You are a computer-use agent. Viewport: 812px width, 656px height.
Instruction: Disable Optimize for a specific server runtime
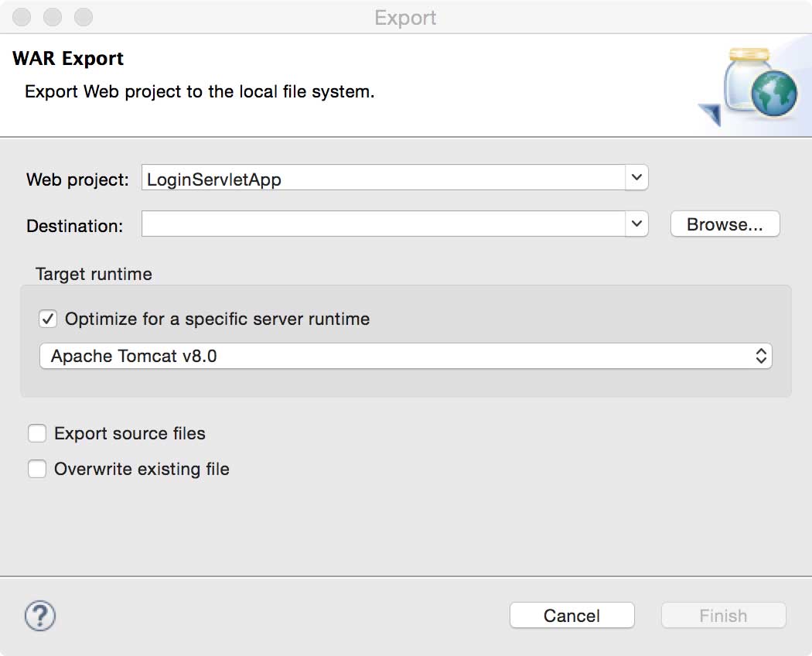(x=48, y=319)
